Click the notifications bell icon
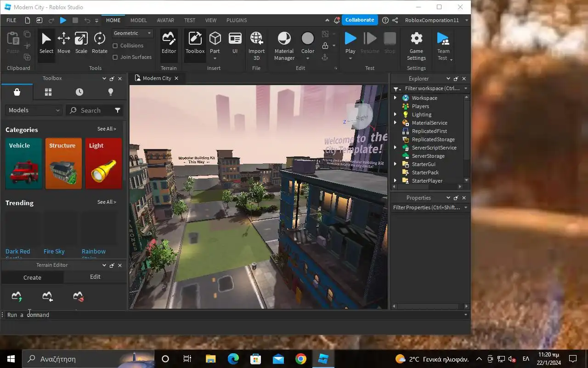 (x=337, y=20)
